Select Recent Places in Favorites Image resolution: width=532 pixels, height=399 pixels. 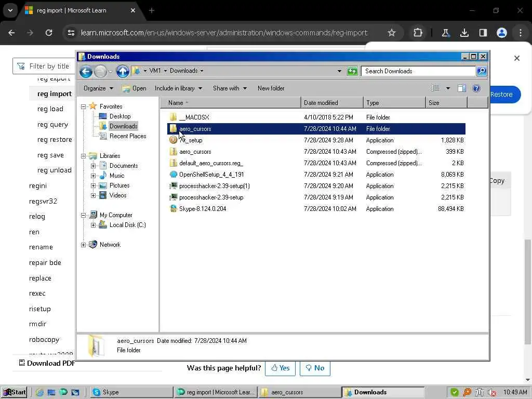click(x=128, y=136)
